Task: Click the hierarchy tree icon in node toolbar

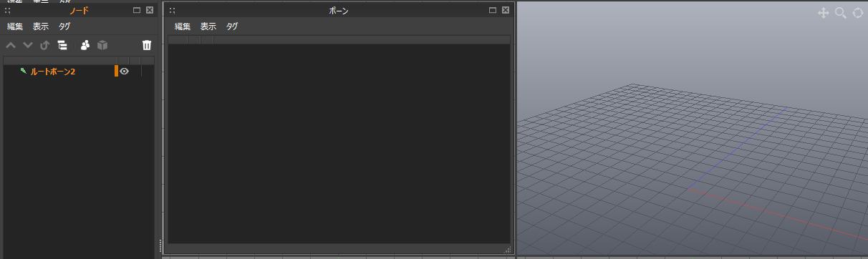Action: click(x=62, y=45)
